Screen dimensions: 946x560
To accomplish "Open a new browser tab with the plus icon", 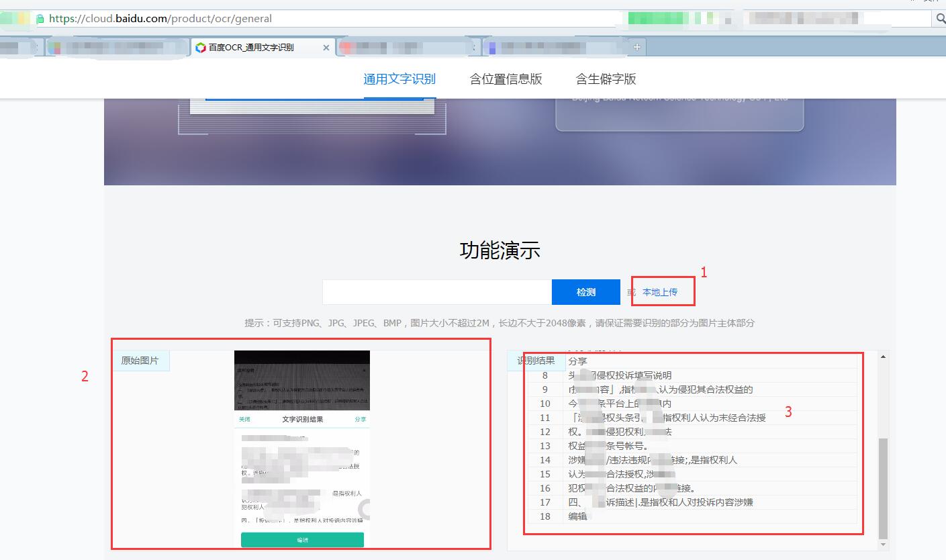I will click(636, 46).
